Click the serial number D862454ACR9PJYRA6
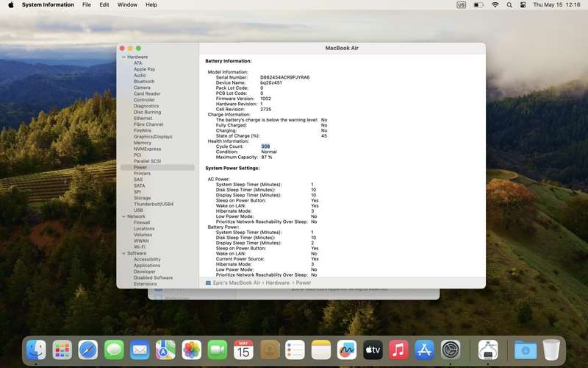Viewport: 588px width, 368px height. (x=285, y=77)
